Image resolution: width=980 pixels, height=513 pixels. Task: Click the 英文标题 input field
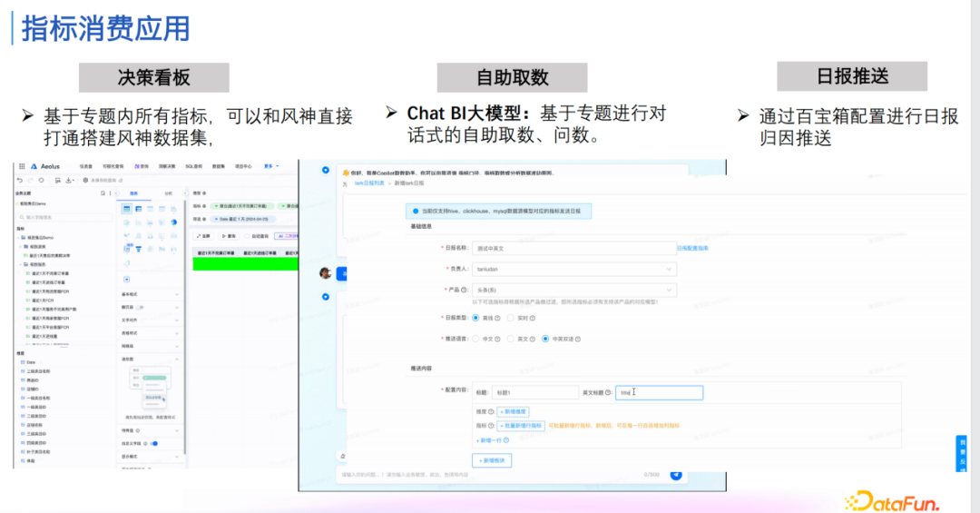coord(660,393)
